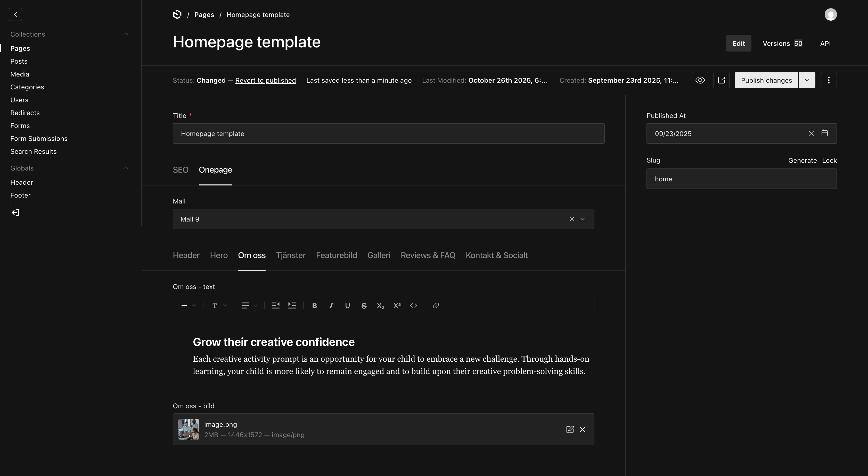868x476 pixels.
Task: Toggle underline formatting in the toolbar
Action: (x=347, y=306)
